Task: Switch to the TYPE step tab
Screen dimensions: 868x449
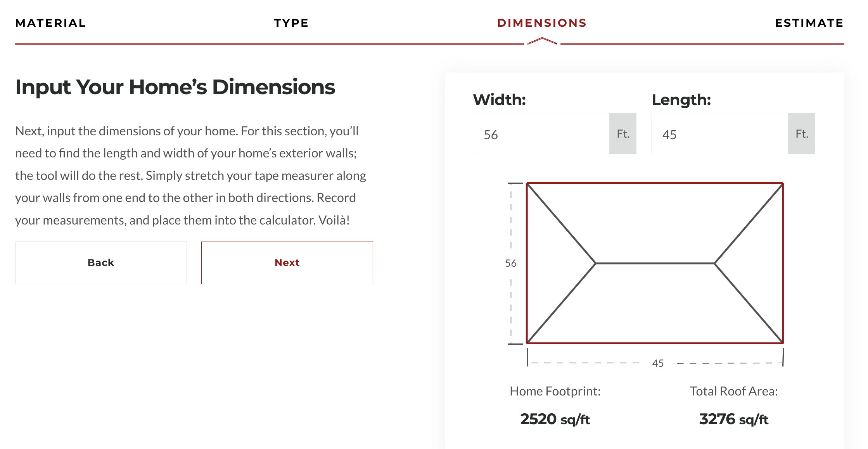Action: click(291, 23)
